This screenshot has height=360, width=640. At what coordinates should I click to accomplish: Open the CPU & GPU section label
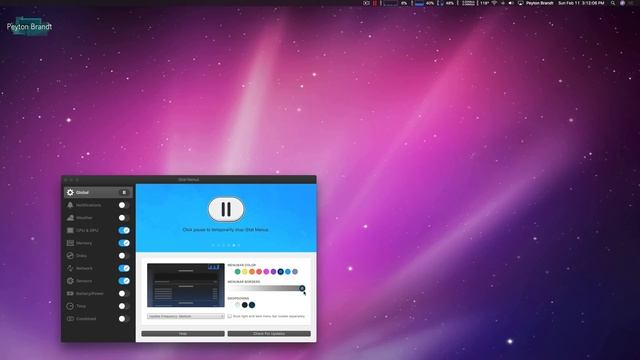[87, 230]
